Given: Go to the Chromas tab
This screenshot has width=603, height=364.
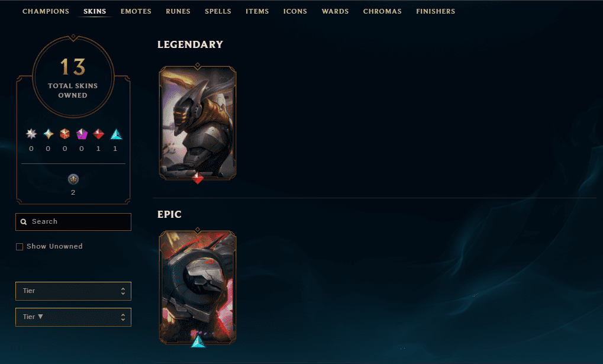Looking at the screenshot, I should pos(382,11).
